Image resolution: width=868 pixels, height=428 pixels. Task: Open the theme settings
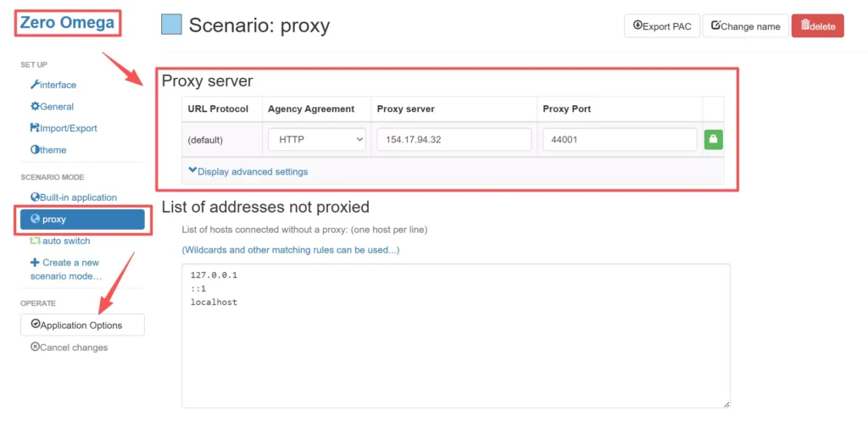48,150
